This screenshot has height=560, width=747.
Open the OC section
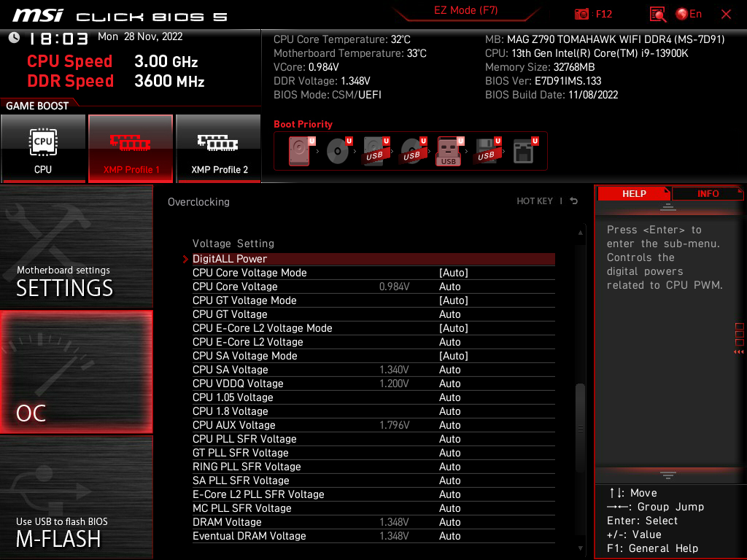76,373
